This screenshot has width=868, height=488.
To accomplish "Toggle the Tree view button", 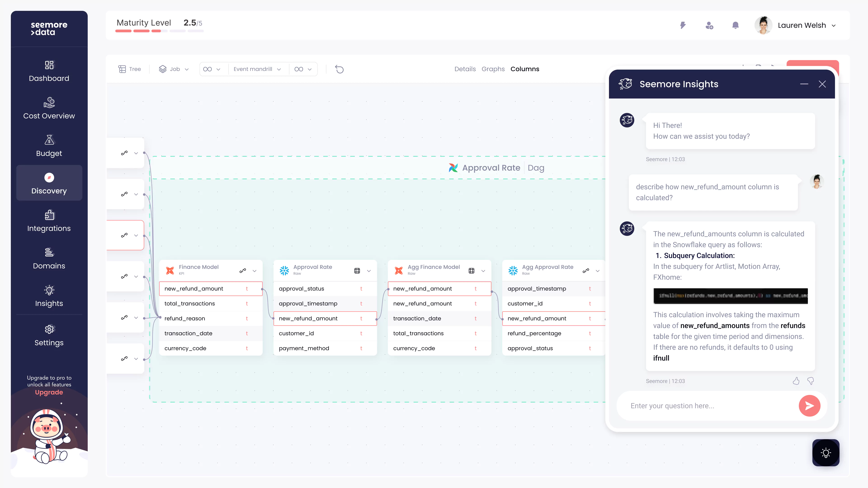I will [130, 69].
